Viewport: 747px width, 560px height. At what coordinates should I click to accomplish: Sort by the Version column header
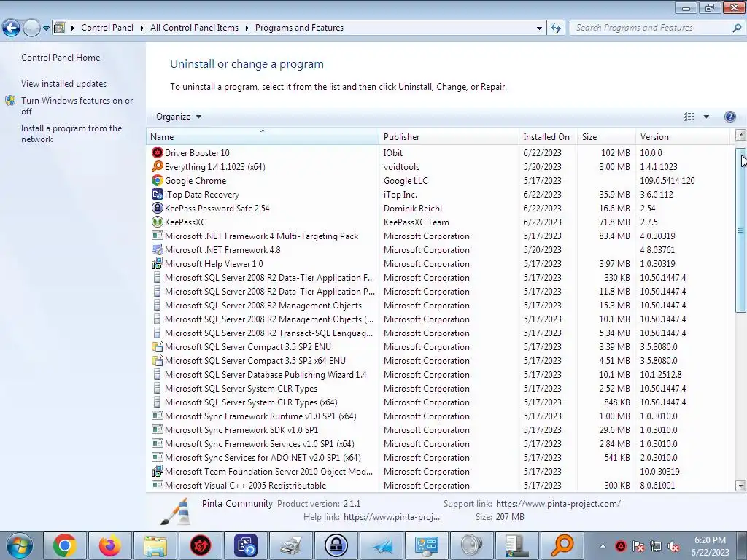pos(682,136)
